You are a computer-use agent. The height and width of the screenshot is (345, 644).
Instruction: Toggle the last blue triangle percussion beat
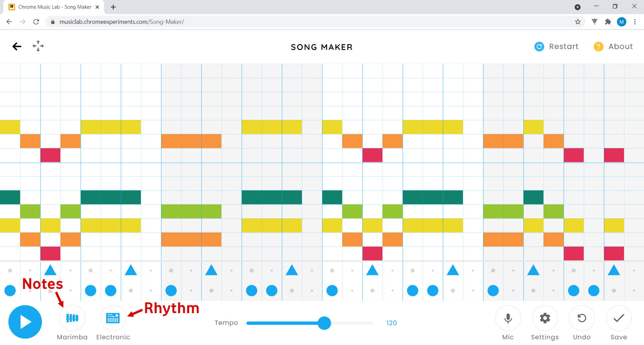[x=614, y=270]
